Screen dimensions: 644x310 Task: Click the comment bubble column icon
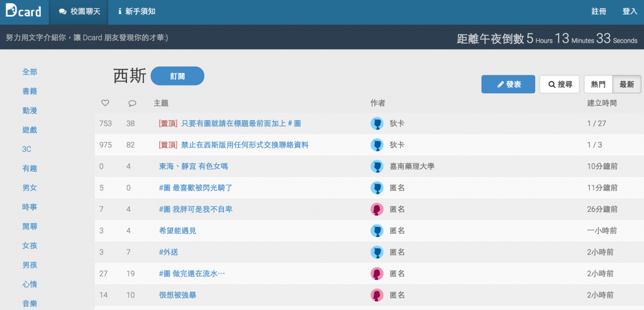coord(132,104)
